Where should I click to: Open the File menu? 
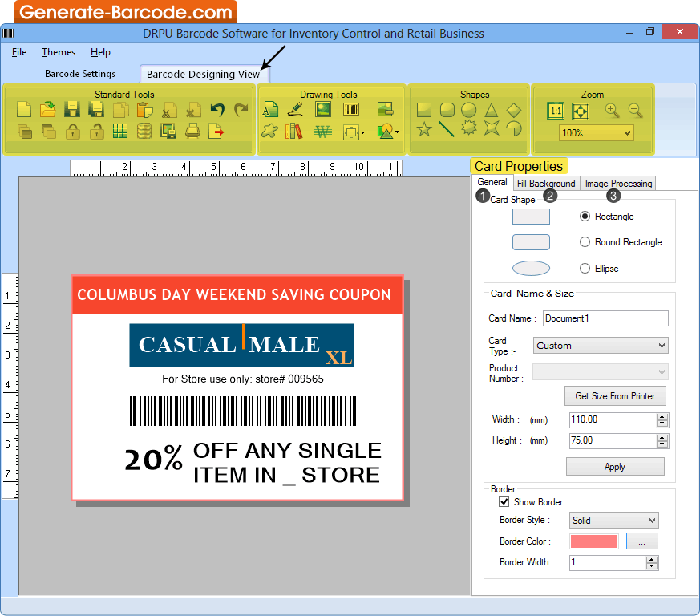pyautogui.click(x=19, y=52)
